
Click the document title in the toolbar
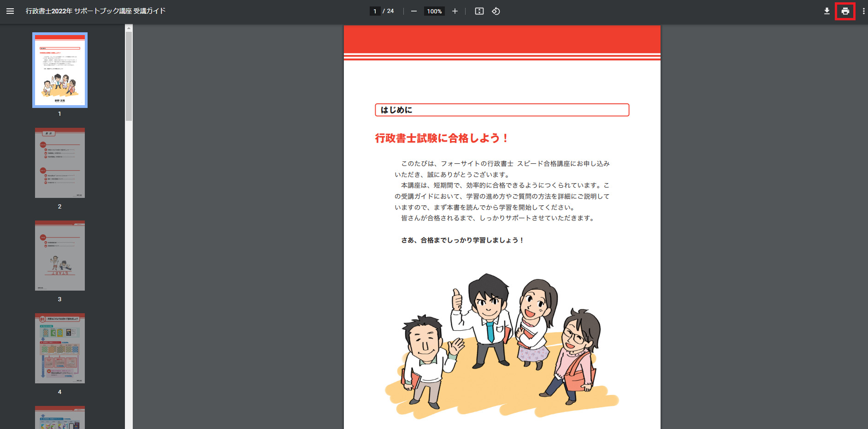[95, 11]
